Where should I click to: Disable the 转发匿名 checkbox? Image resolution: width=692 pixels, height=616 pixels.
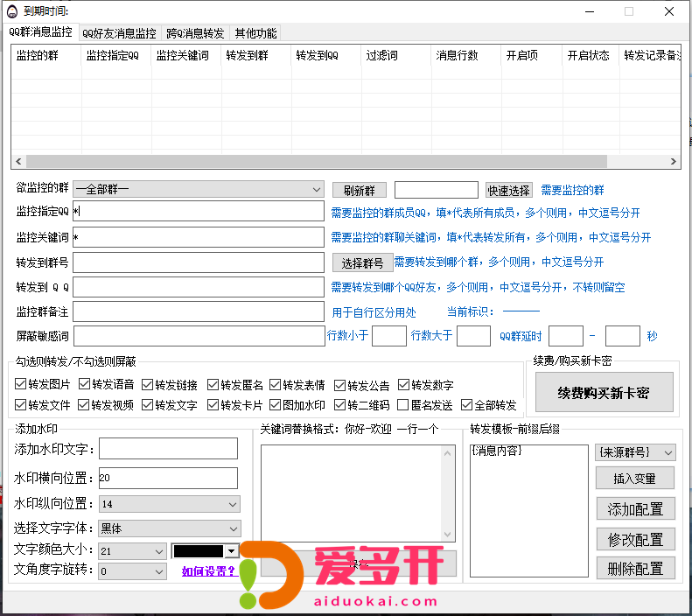pyautogui.click(x=213, y=385)
